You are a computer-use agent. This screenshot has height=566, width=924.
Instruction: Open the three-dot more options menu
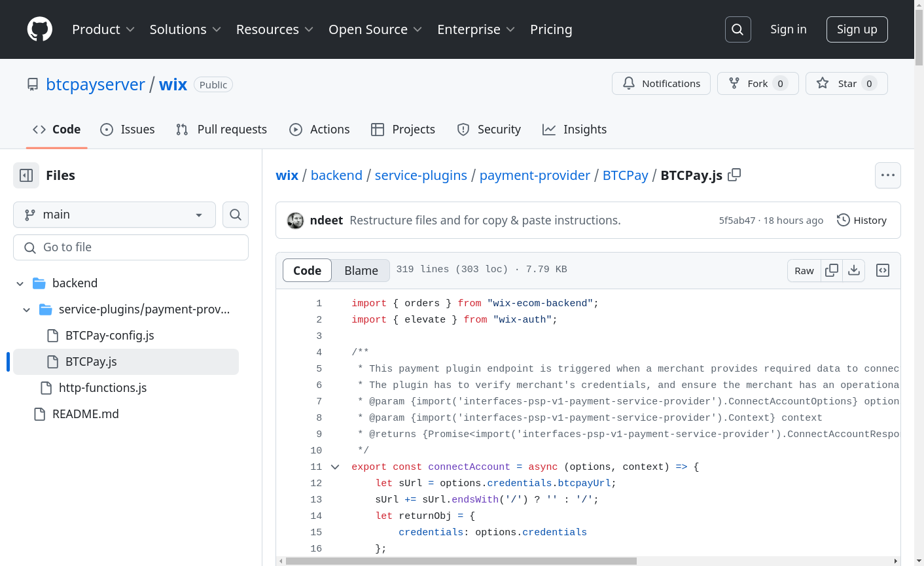pos(888,175)
